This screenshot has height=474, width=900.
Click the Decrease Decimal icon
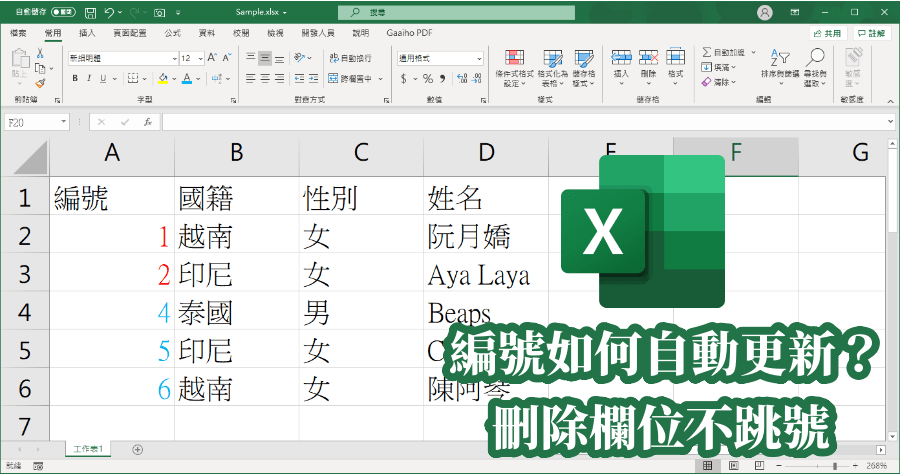point(477,78)
